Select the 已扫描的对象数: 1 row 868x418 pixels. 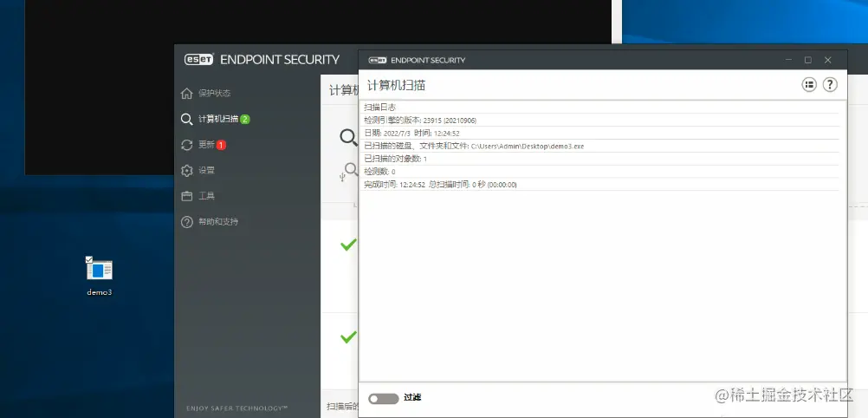click(x=600, y=159)
